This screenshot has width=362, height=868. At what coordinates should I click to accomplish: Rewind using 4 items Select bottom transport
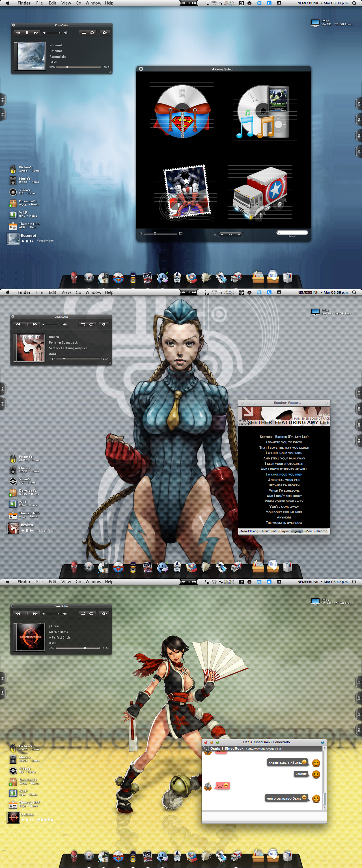(222, 234)
